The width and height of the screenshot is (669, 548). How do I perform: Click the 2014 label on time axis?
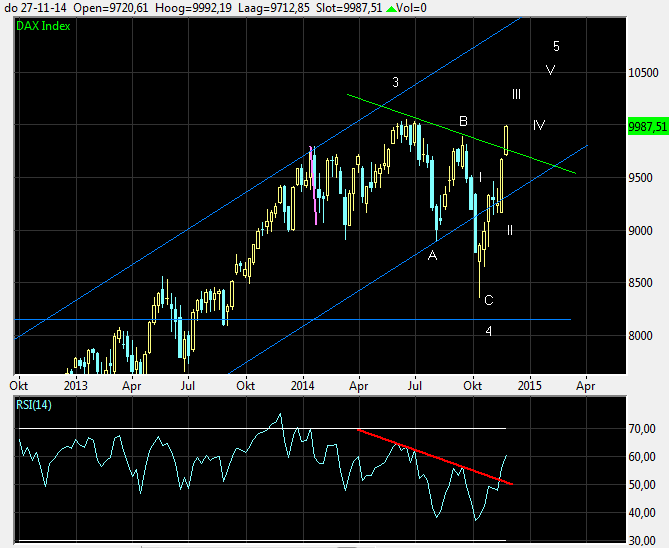[x=303, y=383]
